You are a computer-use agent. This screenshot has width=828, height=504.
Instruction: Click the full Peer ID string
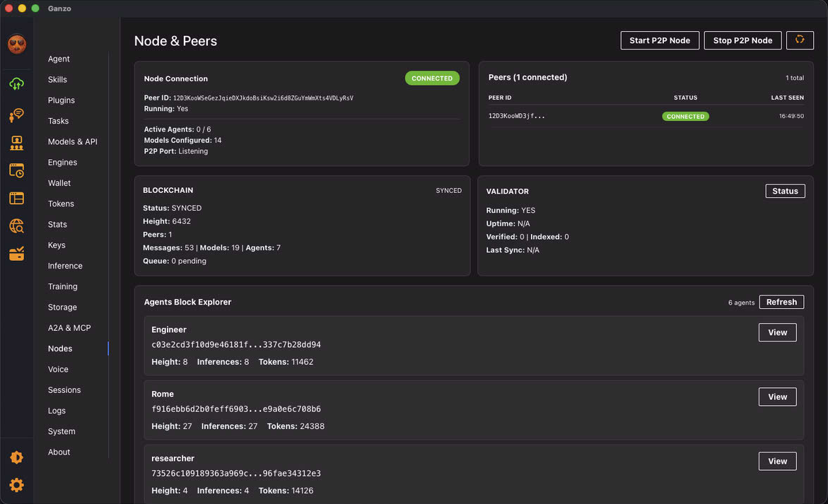pos(263,98)
